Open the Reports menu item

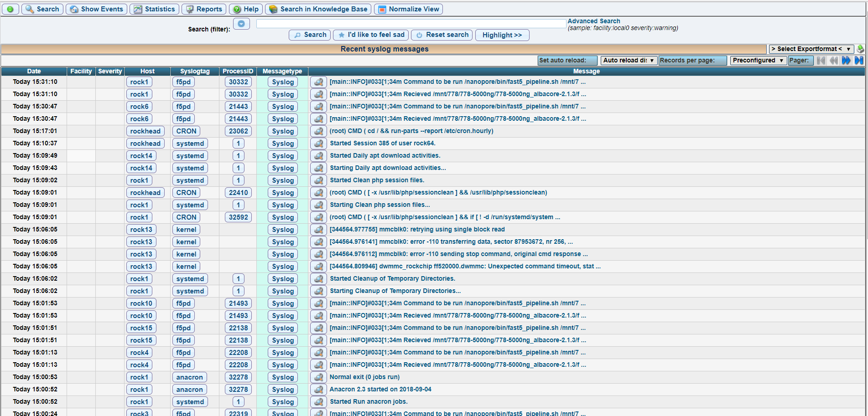tap(204, 9)
